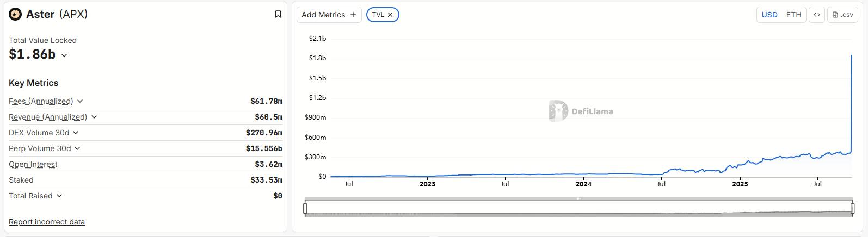Expand Revenue (Annualized) breakdown

[94, 117]
